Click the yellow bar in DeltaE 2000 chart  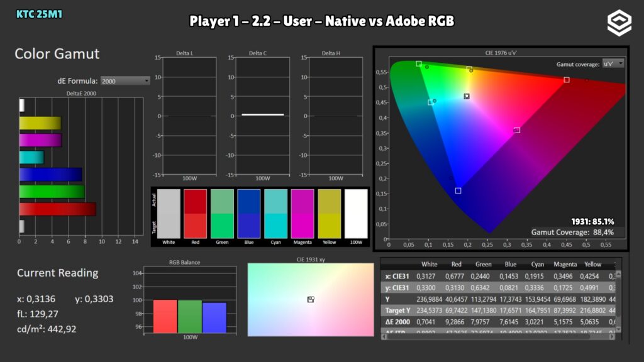(40, 123)
